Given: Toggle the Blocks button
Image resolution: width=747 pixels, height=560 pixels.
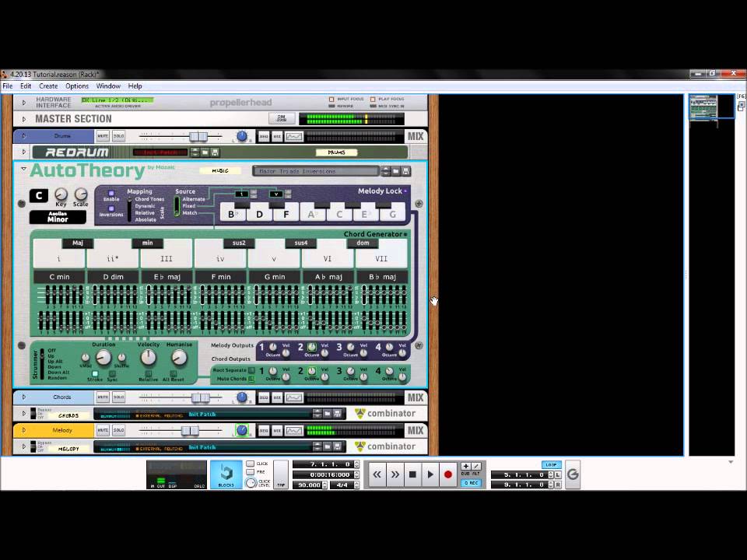Looking at the screenshot, I should (226, 474).
